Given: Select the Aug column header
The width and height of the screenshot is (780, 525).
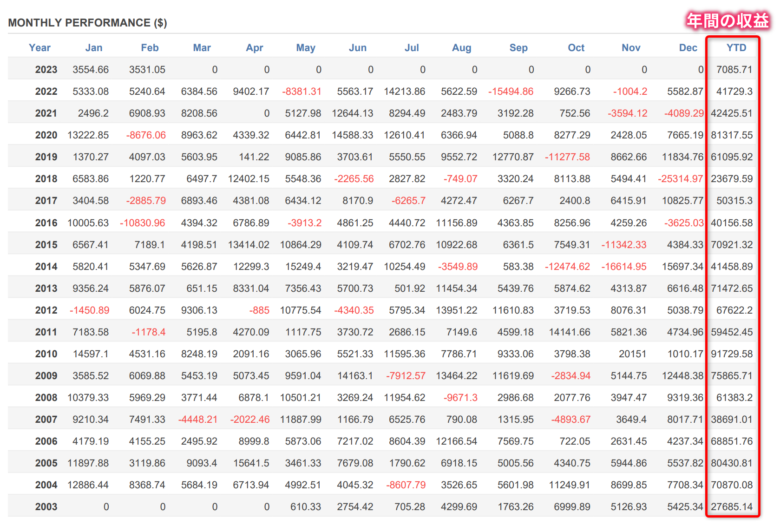Looking at the screenshot, I should tap(461, 48).
